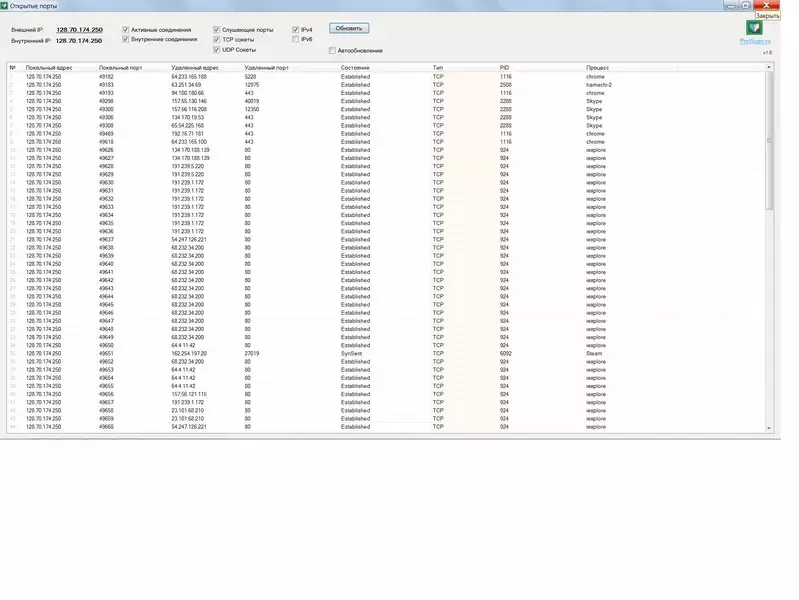The width and height of the screenshot is (799, 600).
Task: Sort by the Удаленный порт column header
Action: click(267, 67)
